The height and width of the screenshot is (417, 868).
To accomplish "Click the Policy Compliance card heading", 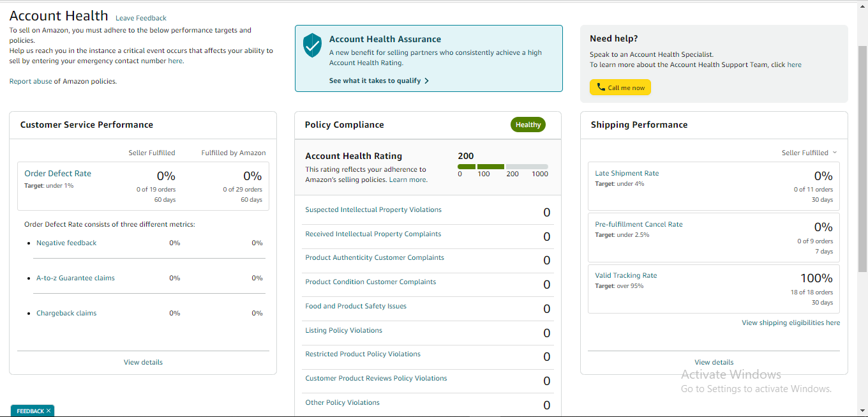I will pyautogui.click(x=345, y=125).
